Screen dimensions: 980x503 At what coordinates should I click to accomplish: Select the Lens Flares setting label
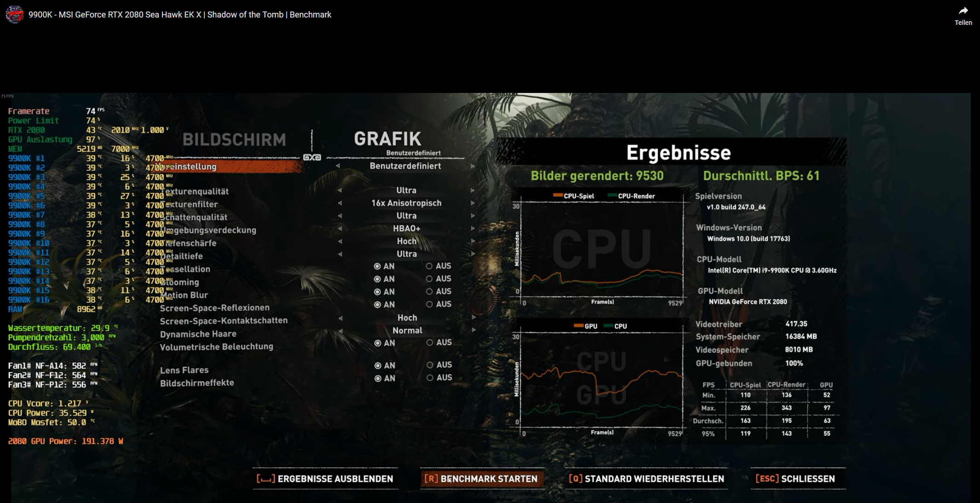point(184,370)
